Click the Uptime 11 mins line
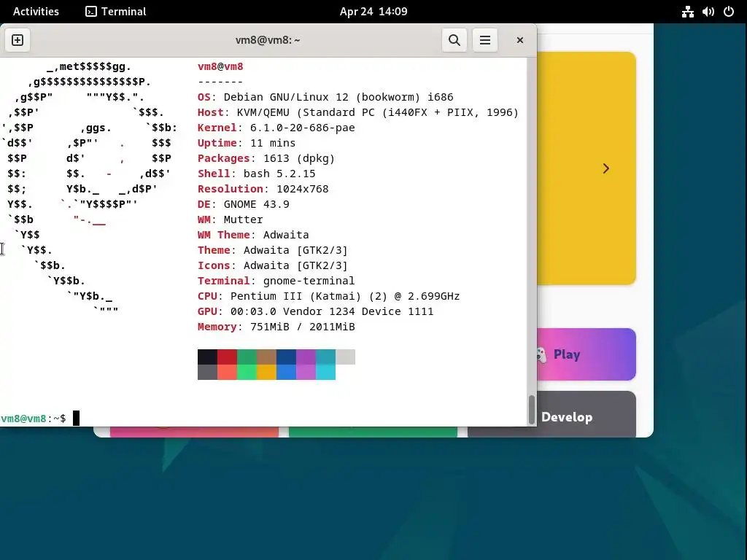The width and height of the screenshot is (747, 560). point(247,143)
